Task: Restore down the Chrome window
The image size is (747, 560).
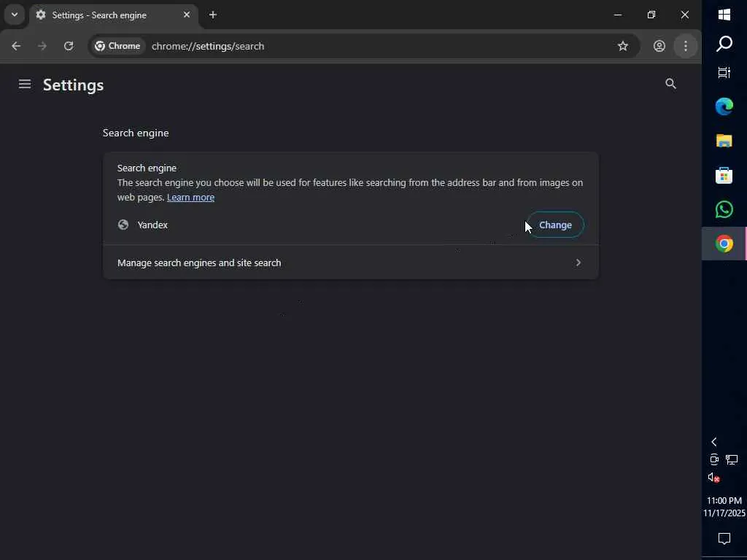Action: 651,15
